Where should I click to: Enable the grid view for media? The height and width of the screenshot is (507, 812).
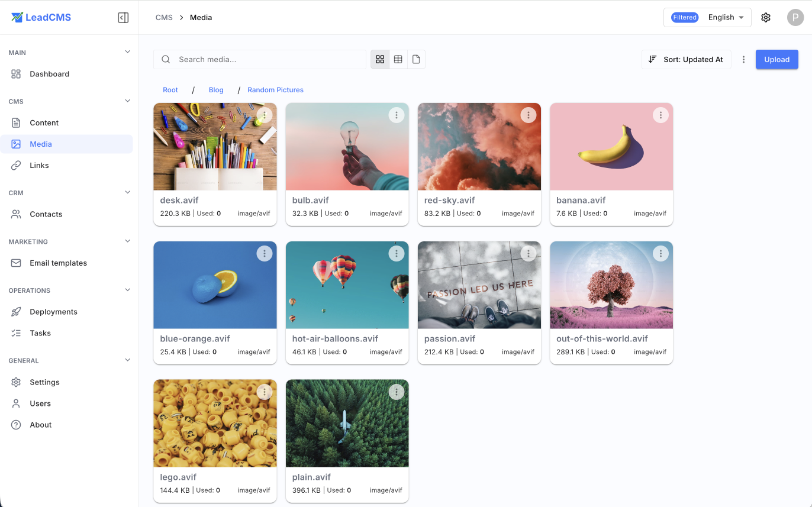pyautogui.click(x=379, y=59)
